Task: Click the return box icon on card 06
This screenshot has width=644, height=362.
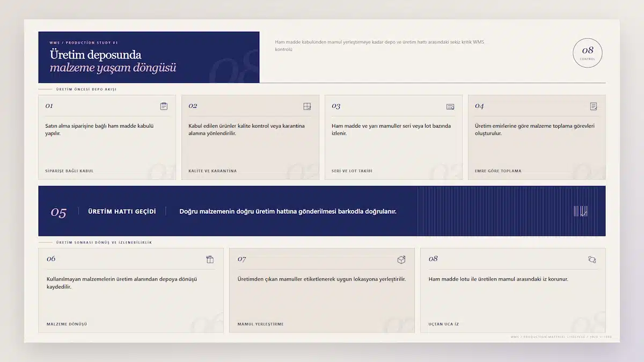Action: (210, 260)
